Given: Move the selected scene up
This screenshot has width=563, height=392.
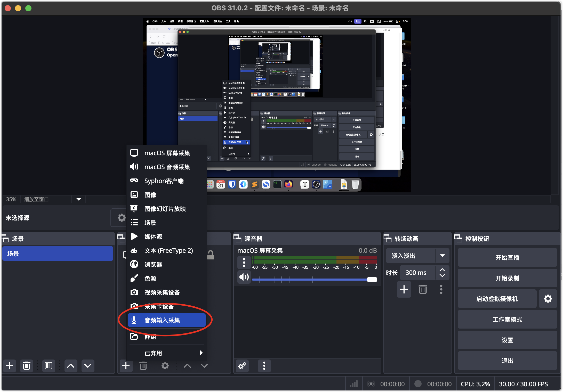Looking at the screenshot, I should pyautogui.click(x=71, y=366).
